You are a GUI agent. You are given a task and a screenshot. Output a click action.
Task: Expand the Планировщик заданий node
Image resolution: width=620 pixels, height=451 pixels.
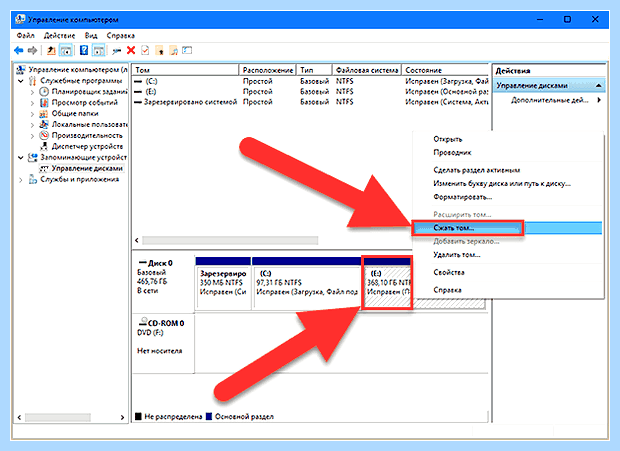(x=32, y=92)
